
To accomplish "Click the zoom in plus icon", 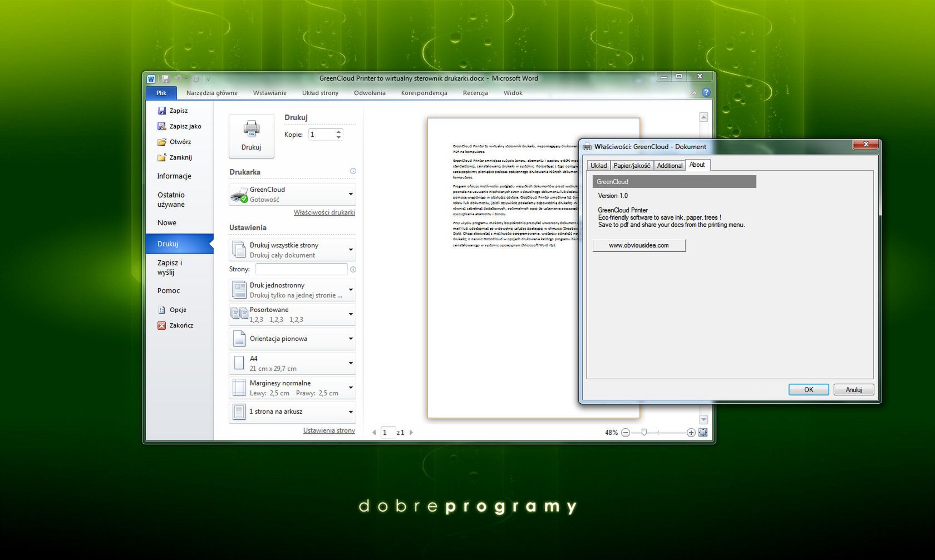I will click(x=691, y=433).
